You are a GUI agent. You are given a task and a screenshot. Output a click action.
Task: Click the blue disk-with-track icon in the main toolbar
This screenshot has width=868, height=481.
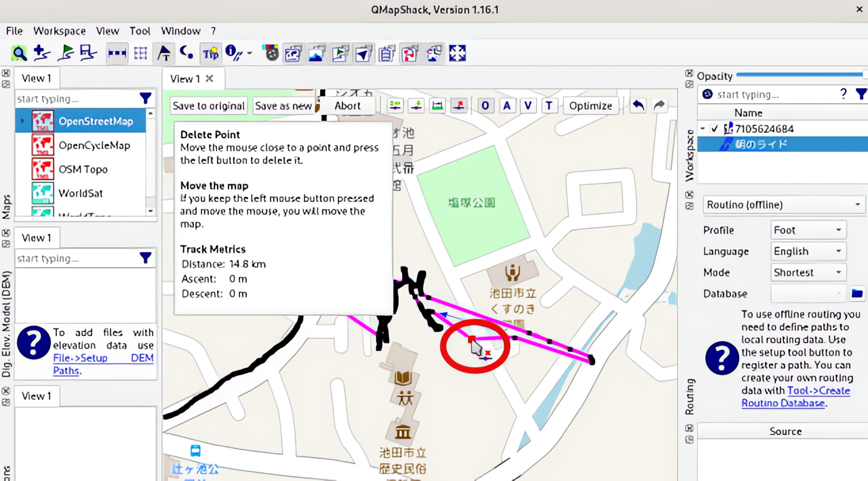pos(88,54)
